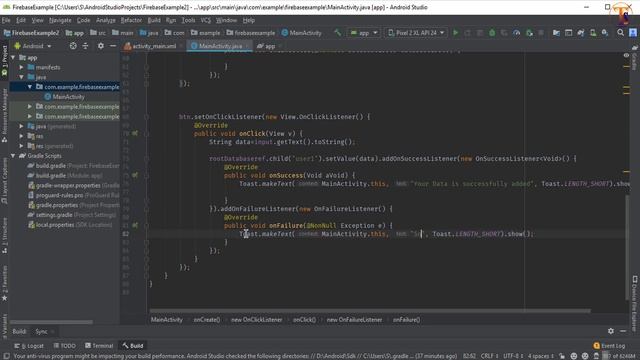This screenshot has height=360, width=640.
Task: Hide the Build tool window
Action: click(623, 331)
